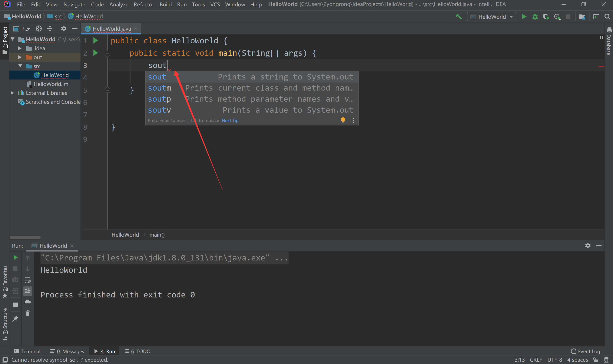Click project panel horizontal scrollbar

25,237
